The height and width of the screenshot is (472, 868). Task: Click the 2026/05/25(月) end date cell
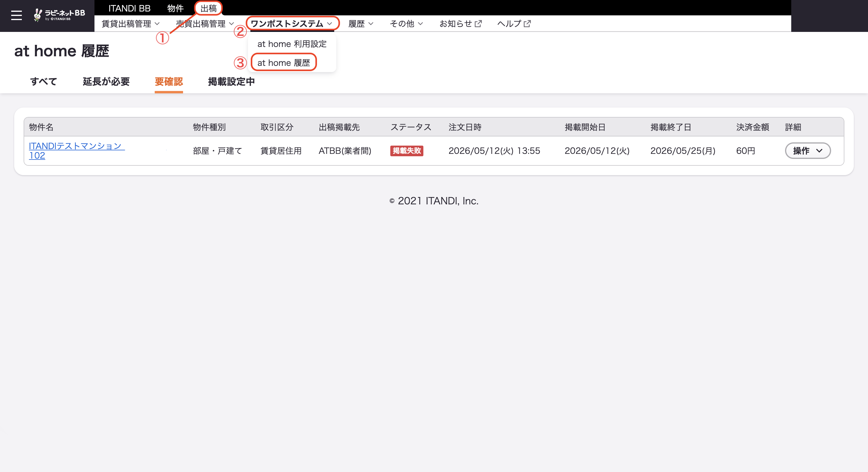pyautogui.click(x=683, y=151)
